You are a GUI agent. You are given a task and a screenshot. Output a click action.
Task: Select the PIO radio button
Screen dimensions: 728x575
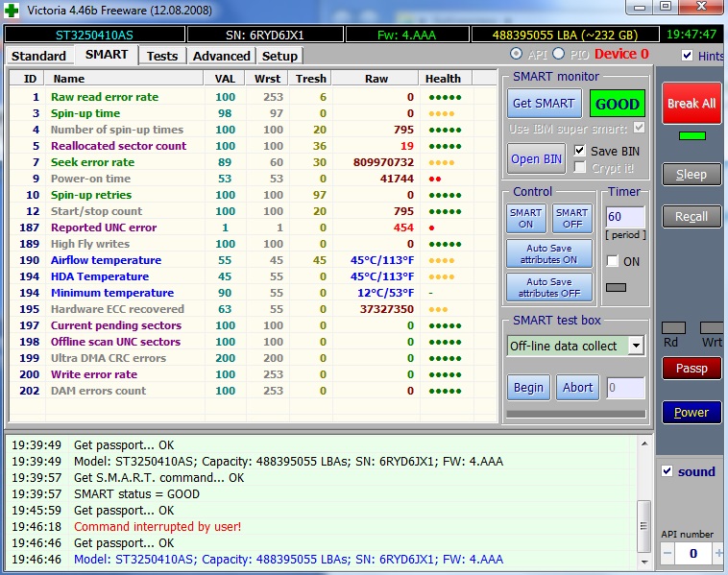560,54
